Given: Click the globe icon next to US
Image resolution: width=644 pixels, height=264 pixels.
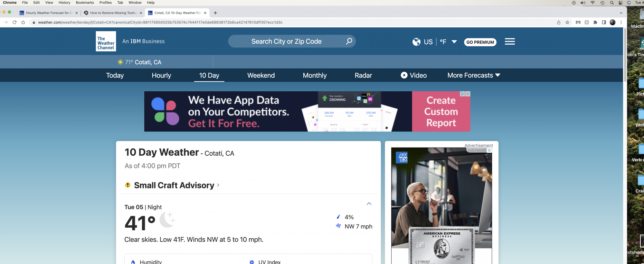Looking at the screenshot, I should tap(416, 42).
